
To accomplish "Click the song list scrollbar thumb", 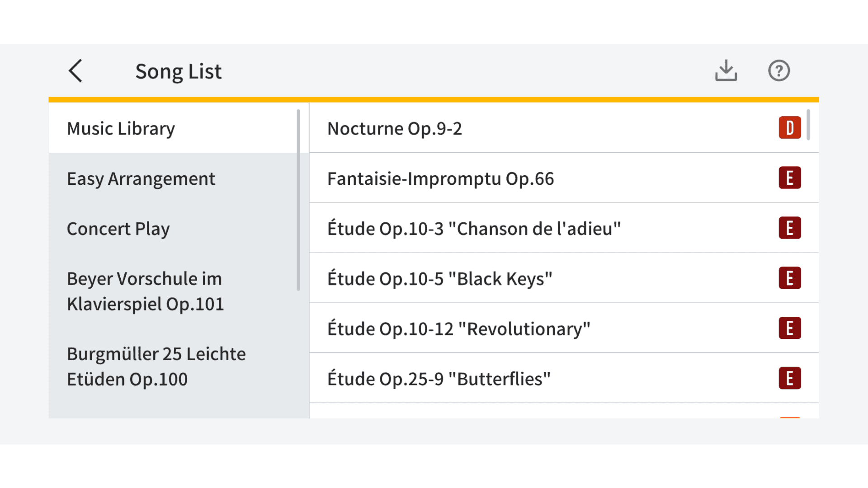I will (808, 125).
